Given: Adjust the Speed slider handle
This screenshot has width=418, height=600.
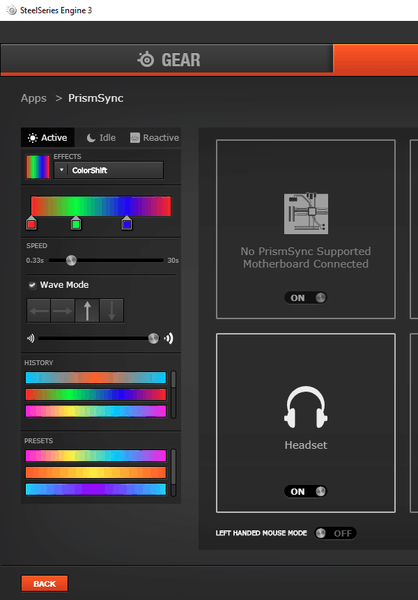Looking at the screenshot, I should tap(71, 261).
